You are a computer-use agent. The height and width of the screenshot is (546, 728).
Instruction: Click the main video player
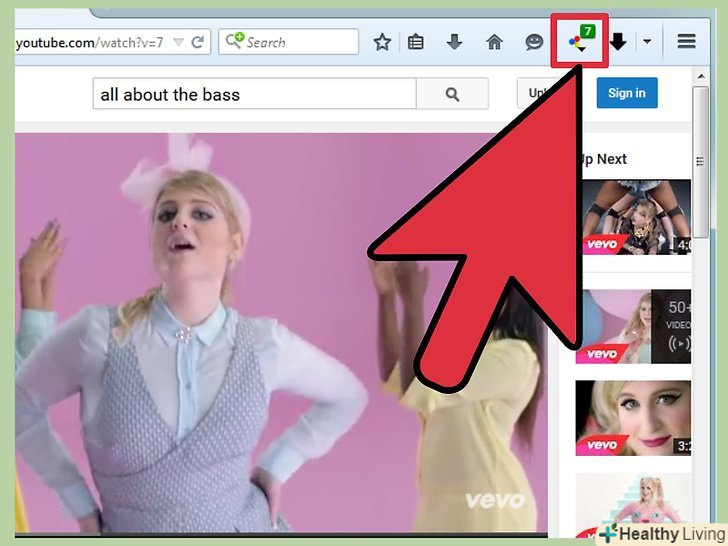pyautogui.click(x=281, y=333)
